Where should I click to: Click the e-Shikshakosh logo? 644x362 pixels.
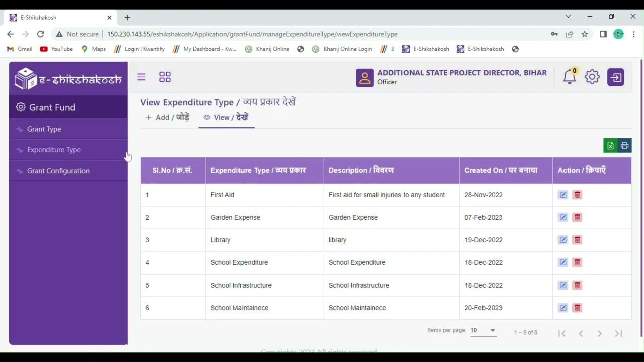[68, 79]
